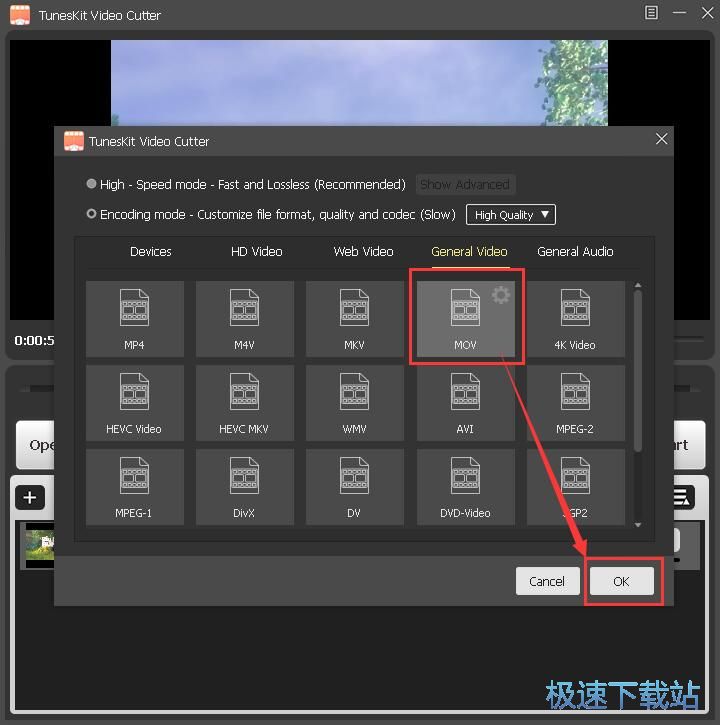
Task: Pick the MPEG-2 format
Action: (575, 403)
